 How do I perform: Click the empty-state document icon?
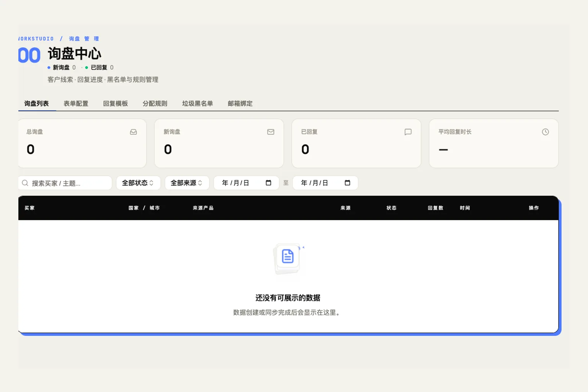click(287, 256)
